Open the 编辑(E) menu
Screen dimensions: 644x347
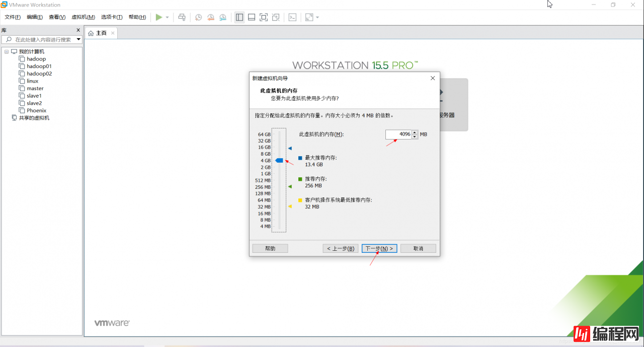click(x=35, y=17)
